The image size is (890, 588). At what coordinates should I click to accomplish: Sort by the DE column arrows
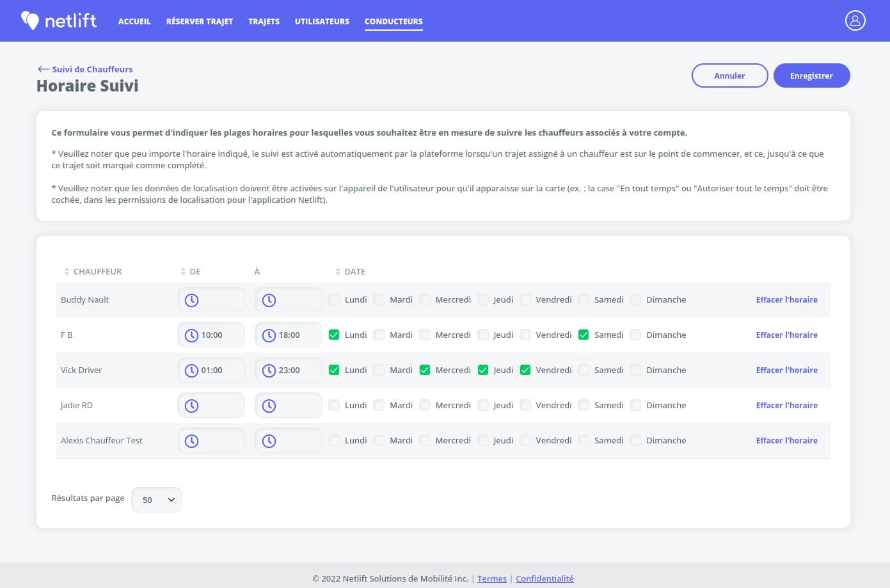pos(183,272)
